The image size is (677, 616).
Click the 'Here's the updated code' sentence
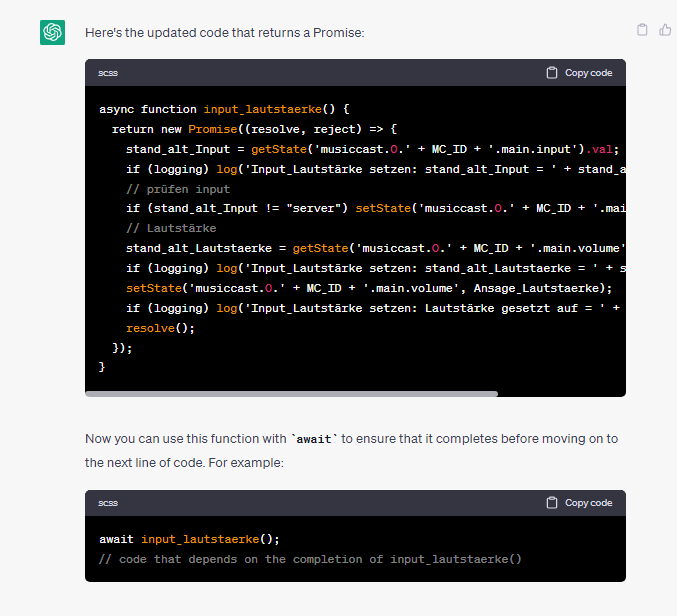coord(225,33)
